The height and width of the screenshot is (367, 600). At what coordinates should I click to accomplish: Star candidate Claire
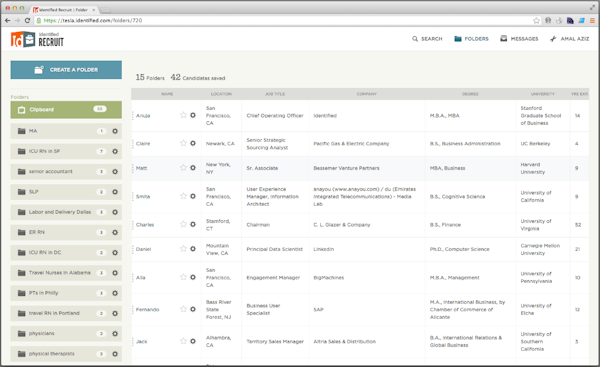pos(183,143)
